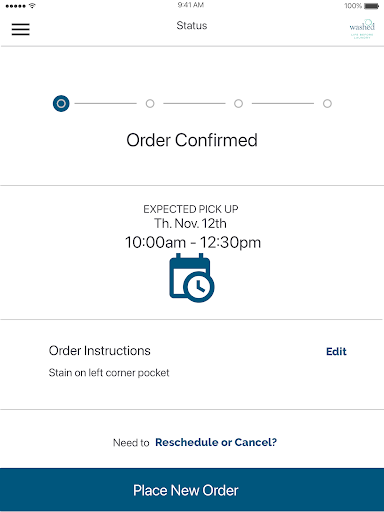Screen dimensions: 384x512
Task: Open Reschedule or Cancel link
Action: coord(216,442)
